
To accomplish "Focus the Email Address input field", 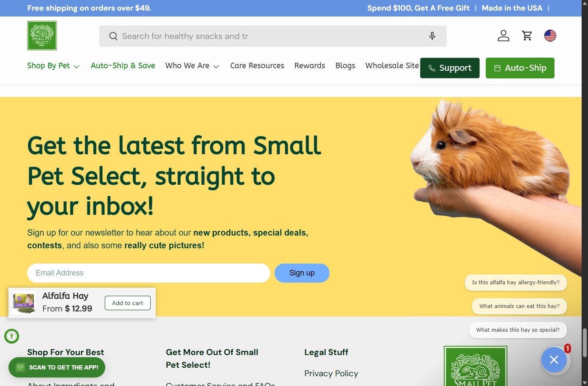I will tap(148, 273).
